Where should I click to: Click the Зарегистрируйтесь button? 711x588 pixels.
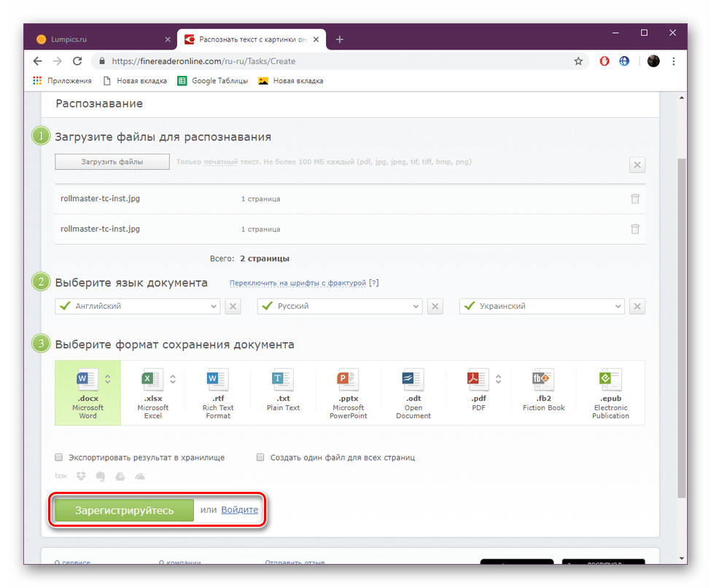(x=123, y=510)
